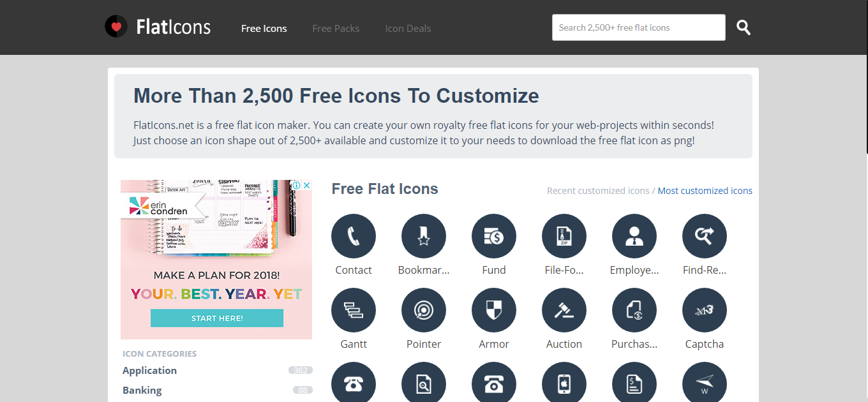Open the File-Format ZIP icon
868x402 pixels.
(564, 237)
